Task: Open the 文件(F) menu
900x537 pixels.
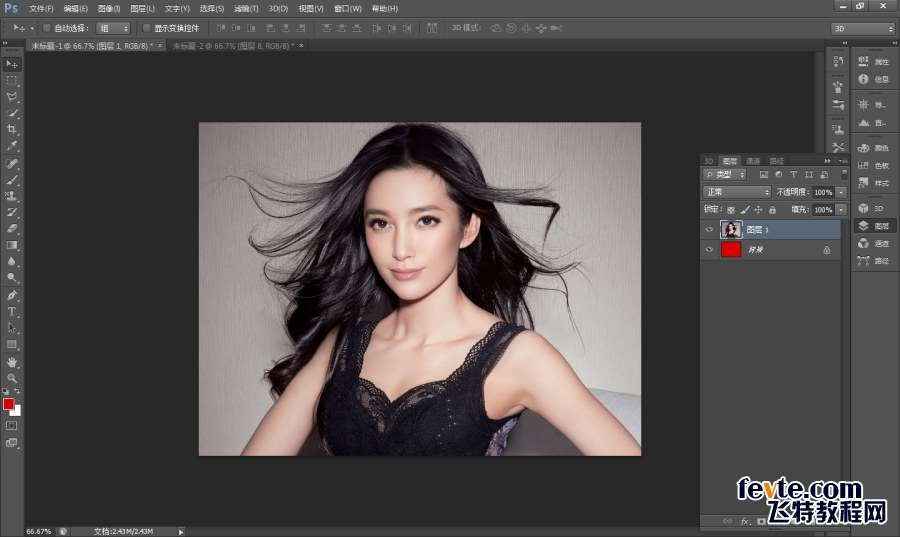Action: click(x=41, y=9)
